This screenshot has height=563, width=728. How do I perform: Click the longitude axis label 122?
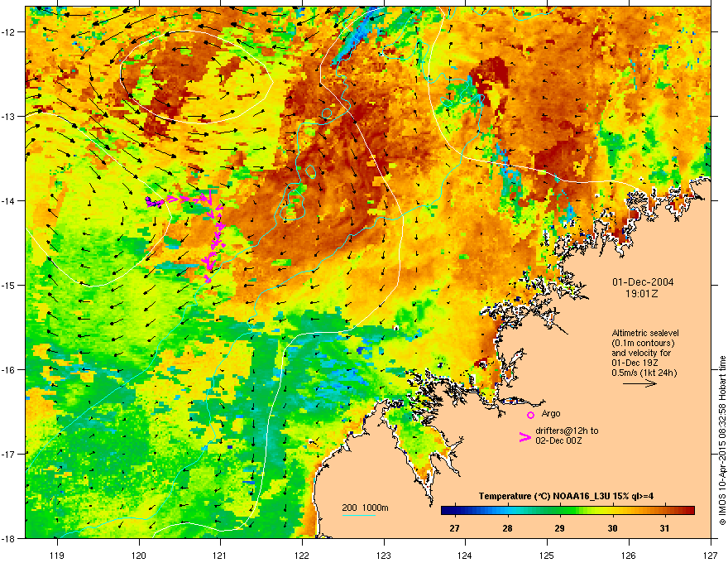[x=302, y=556]
